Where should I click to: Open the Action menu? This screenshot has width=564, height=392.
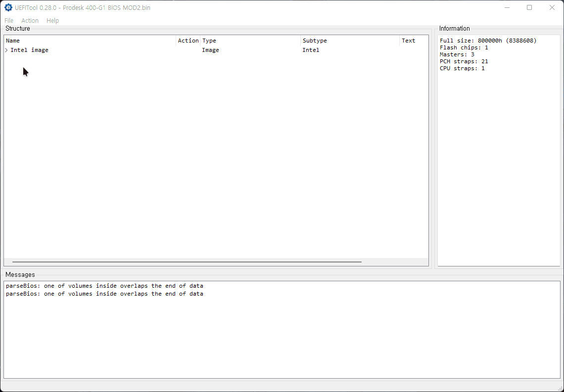[x=30, y=20]
